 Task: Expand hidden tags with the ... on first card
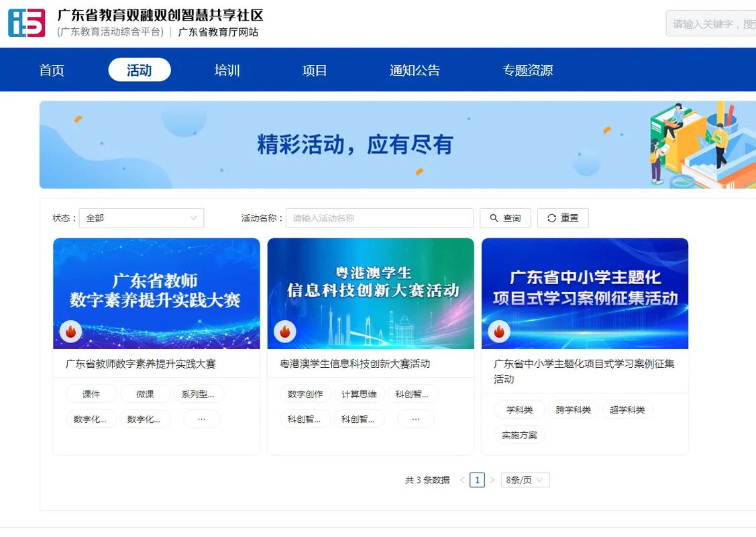(201, 418)
